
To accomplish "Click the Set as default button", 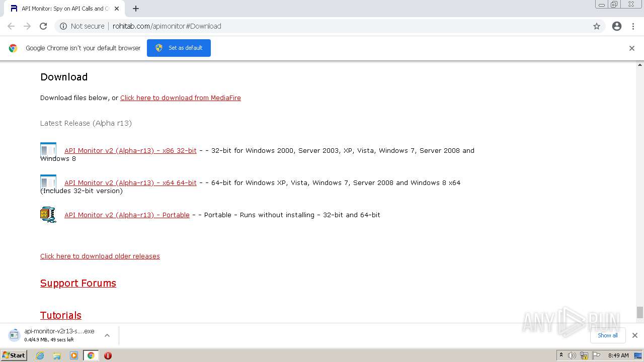I will (x=179, y=48).
